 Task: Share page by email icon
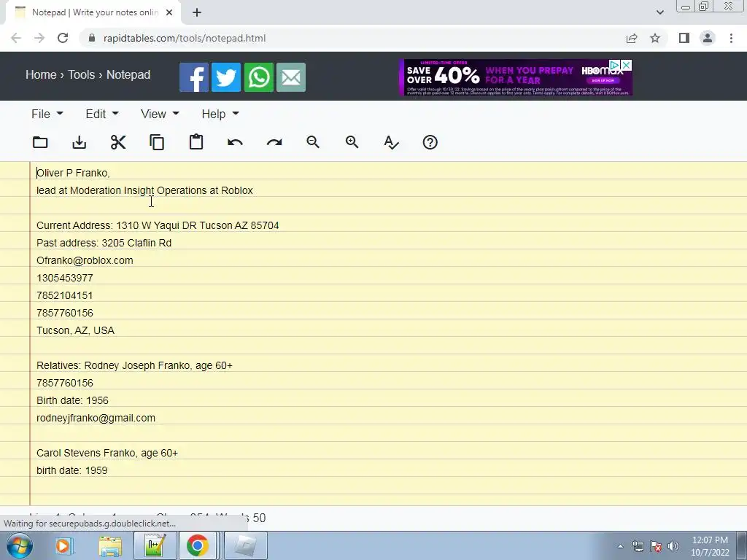291,77
